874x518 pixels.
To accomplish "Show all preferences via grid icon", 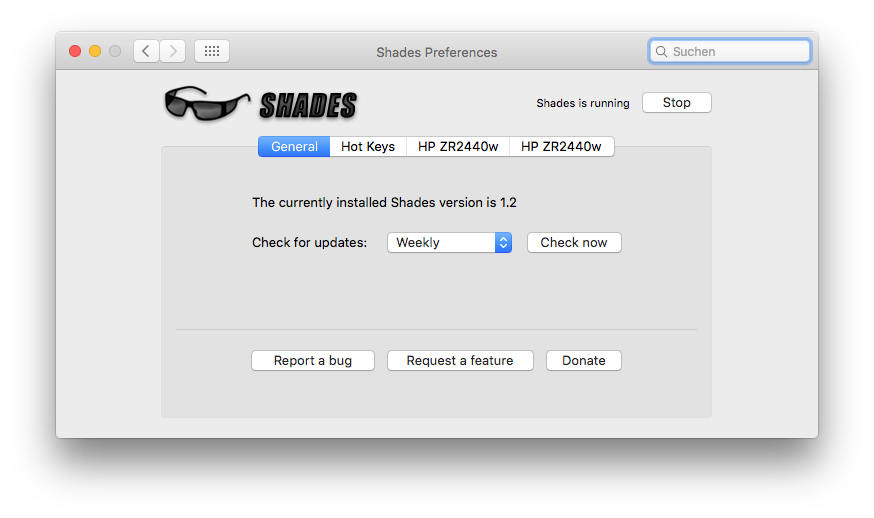I will (x=212, y=51).
